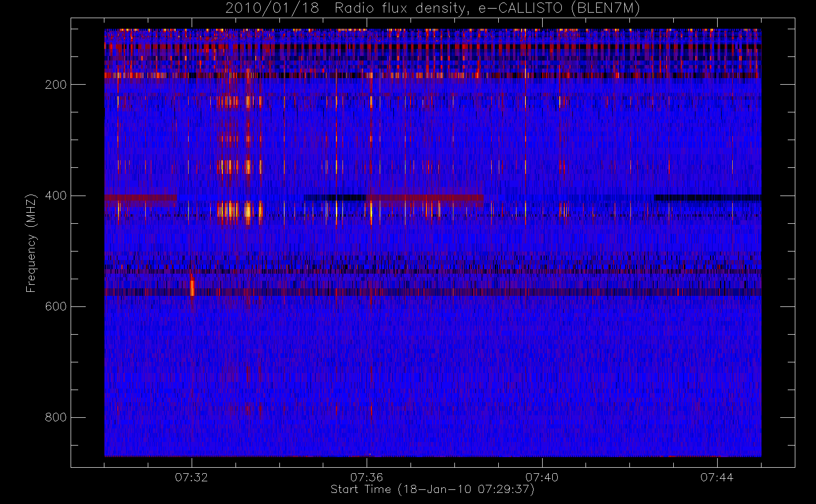Click the 600 frequency tick label
Viewport: 816px width, 504px height.
(x=55, y=306)
